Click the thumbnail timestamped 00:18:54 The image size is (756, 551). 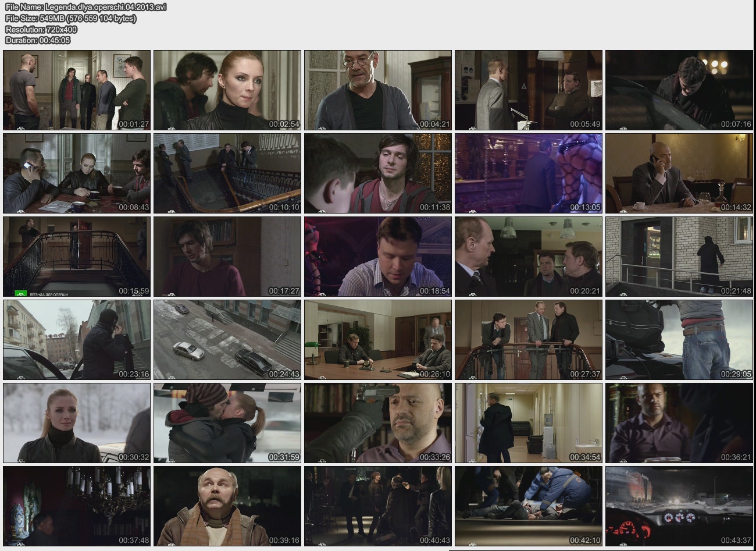coord(378,257)
